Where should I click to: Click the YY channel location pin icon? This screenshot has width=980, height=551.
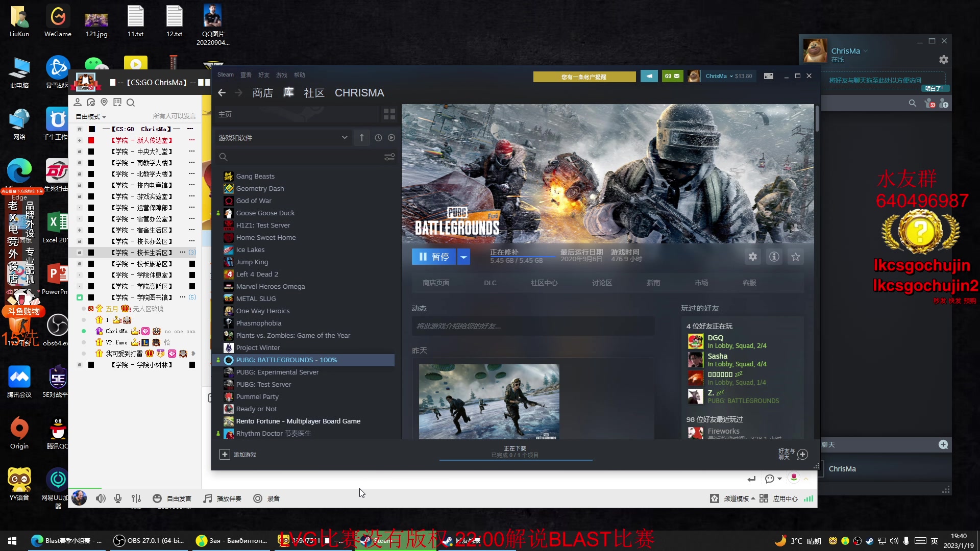tap(104, 102)
